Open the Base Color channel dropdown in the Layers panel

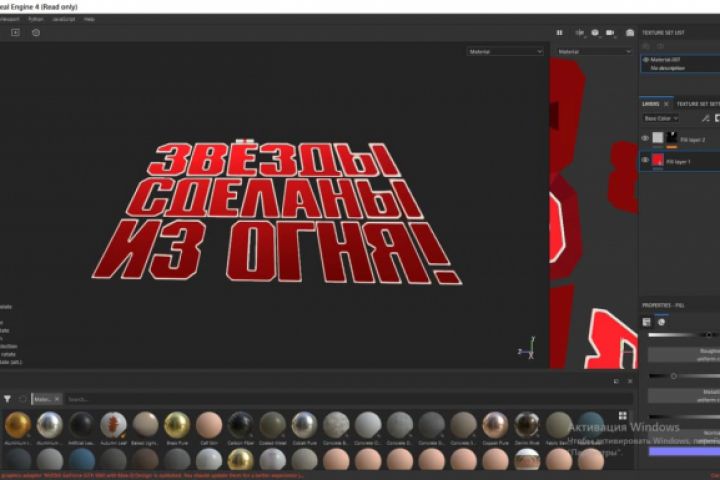(x=660, y=119)
